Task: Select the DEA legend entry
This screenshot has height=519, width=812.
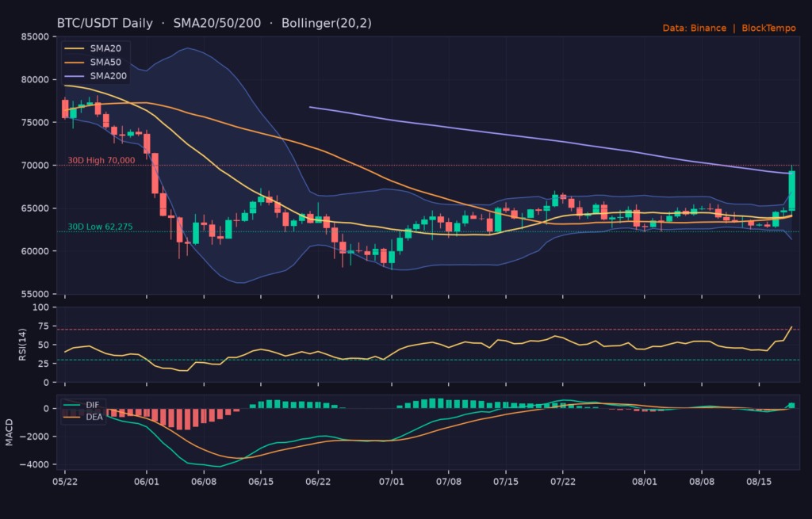Action: [x=82, y=417]
